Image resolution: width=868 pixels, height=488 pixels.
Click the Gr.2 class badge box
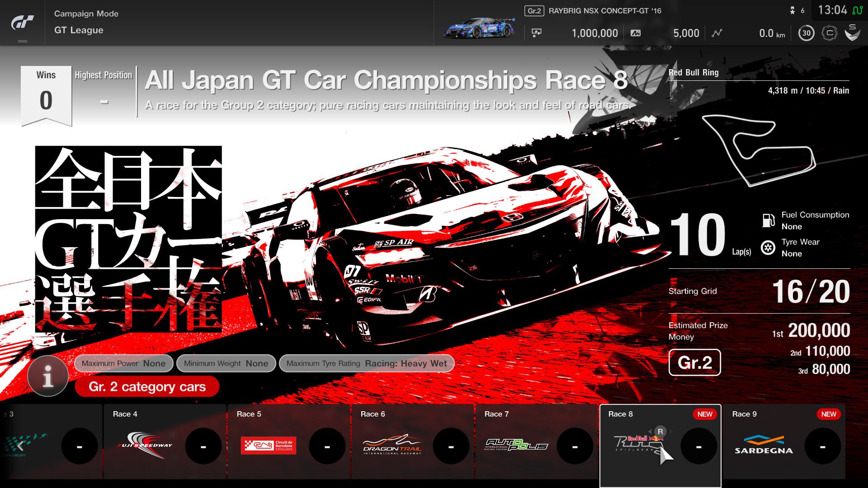pos(694,362)
